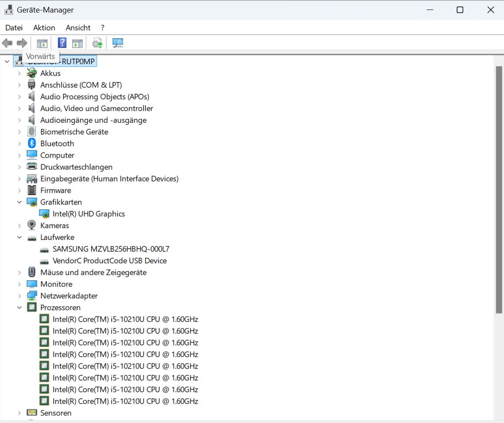The image size is (504, 423).
Task: Select VendorC ProductCode USB Device
Action: coord(110,261)
